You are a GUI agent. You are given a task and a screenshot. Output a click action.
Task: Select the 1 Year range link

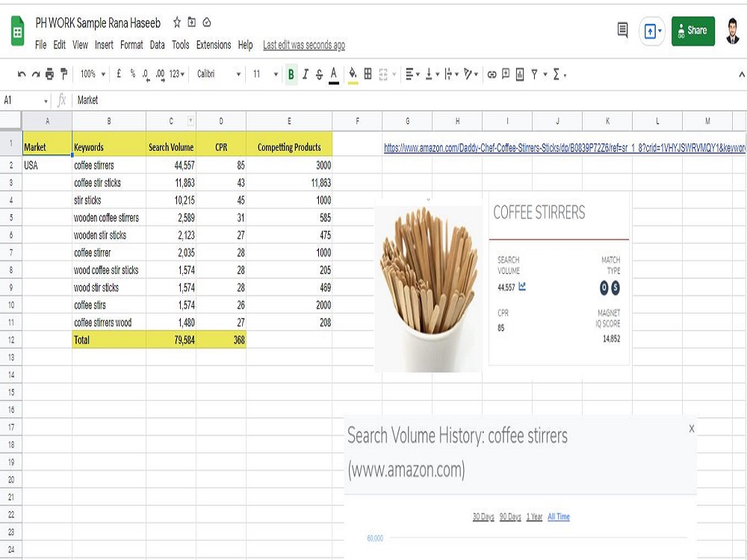tap(534, 517)
